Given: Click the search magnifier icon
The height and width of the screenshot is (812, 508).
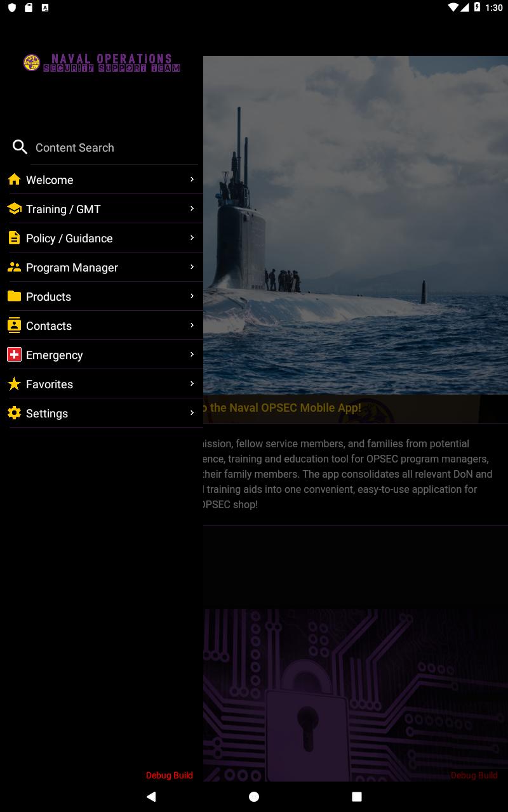Looking at the screenshot, I should coord(20,147).
